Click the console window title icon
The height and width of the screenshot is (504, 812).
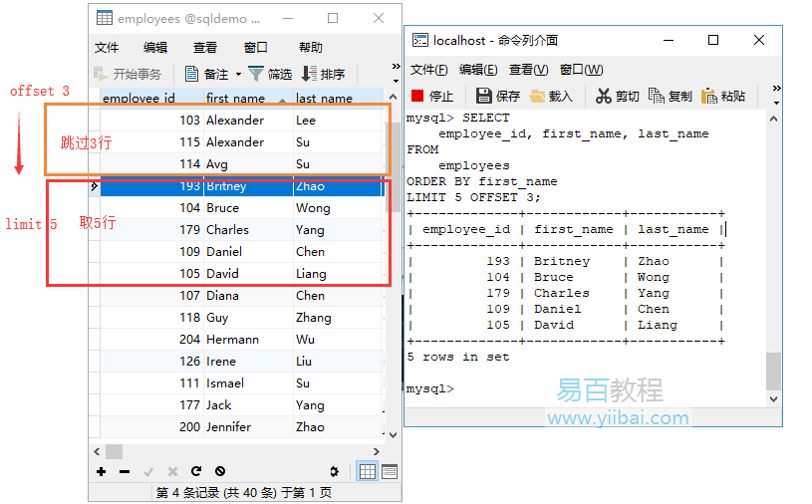420,40
